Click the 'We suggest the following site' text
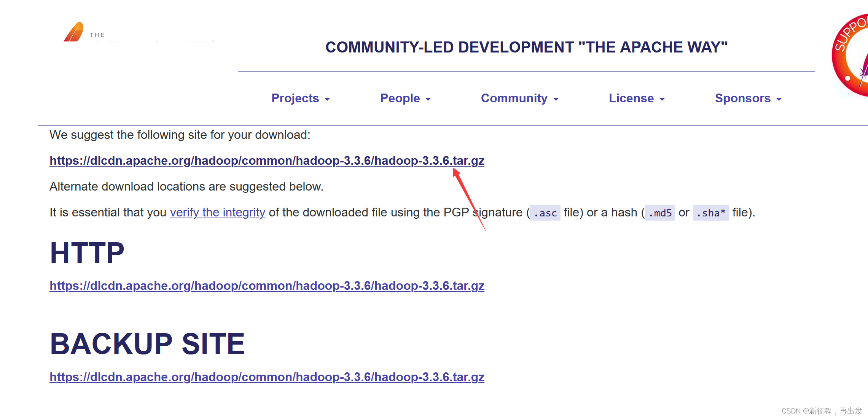Screen dimensions: 868x418 coord(180,135)
